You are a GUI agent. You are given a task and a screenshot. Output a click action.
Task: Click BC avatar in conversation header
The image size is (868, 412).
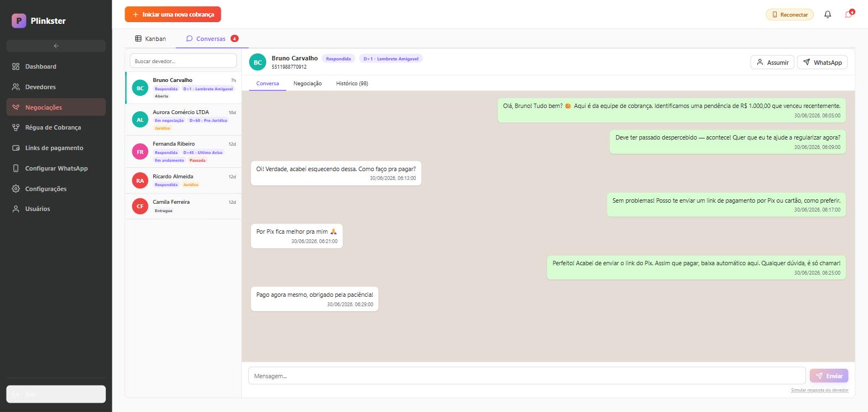click(257, 62)
